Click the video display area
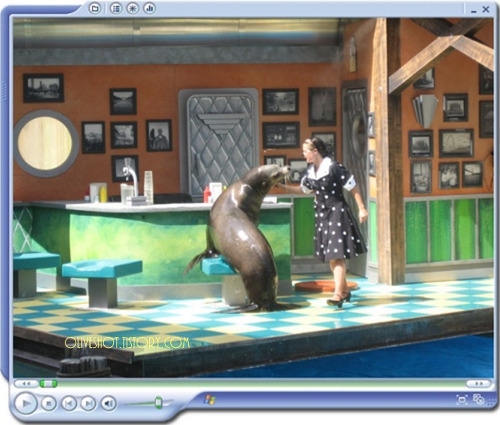 coord(253,198)
